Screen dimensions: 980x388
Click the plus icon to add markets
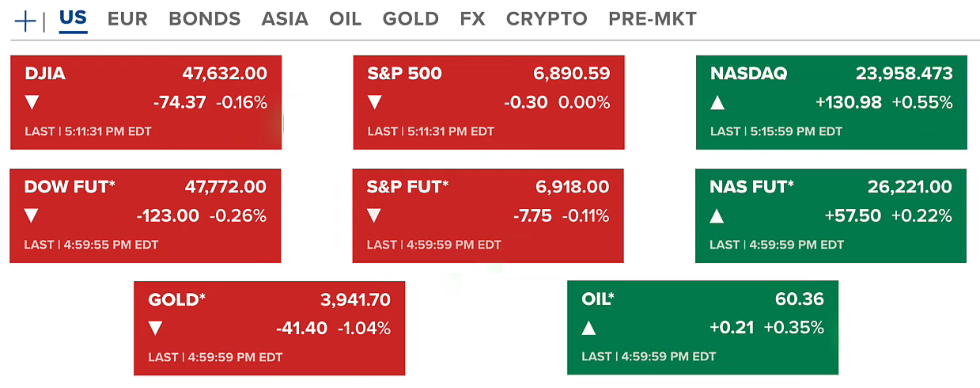pos(25,21)
